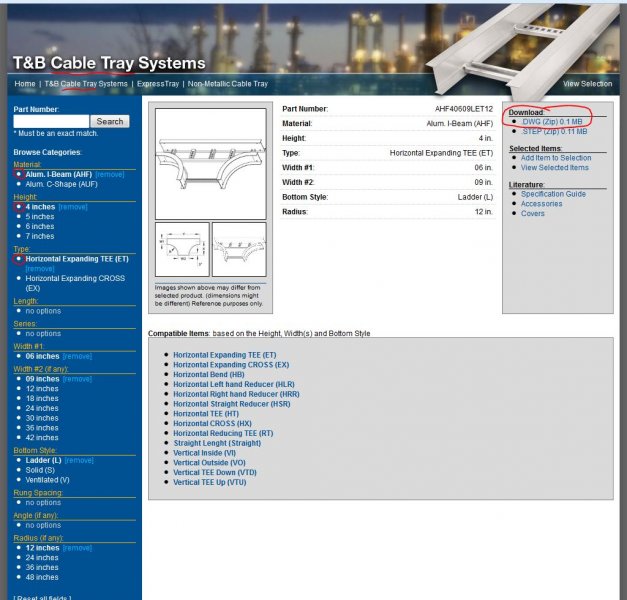
Task: Choose Ventilated (V) bottom style
Action: (48, 480)
